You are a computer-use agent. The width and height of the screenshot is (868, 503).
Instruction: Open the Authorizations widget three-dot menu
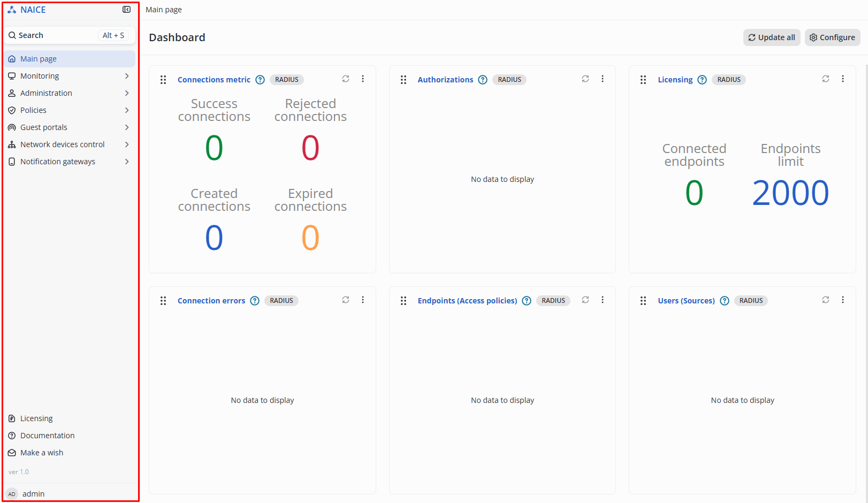[x=603, y=79]
